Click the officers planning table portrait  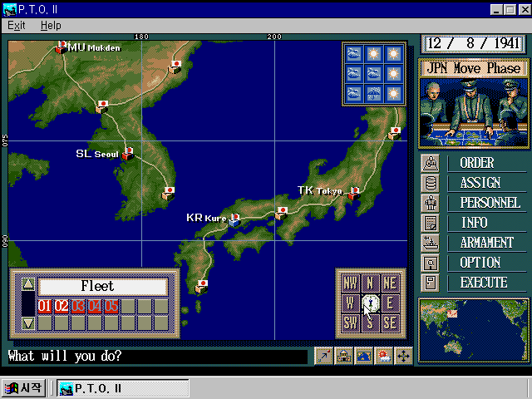474,112
